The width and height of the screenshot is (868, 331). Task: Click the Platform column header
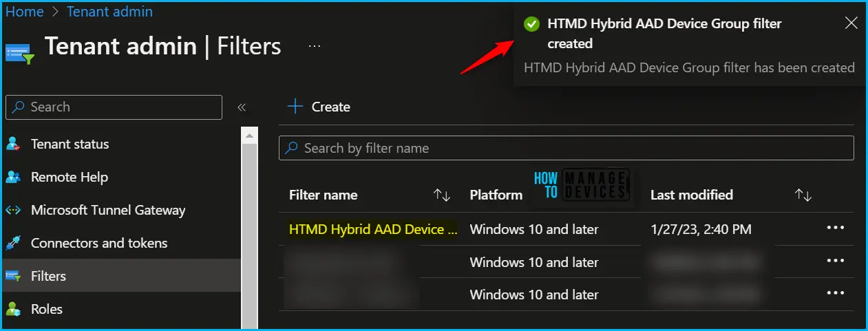pos(496,195)
